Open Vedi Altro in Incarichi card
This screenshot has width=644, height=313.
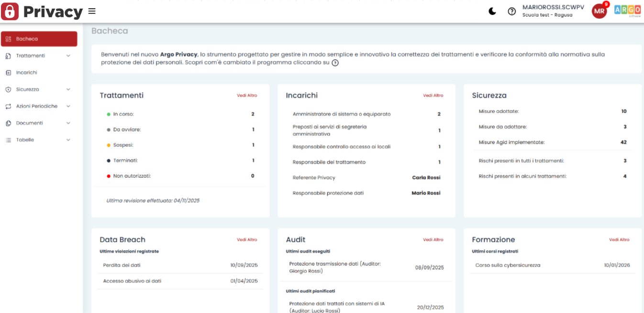pos(433,96)
